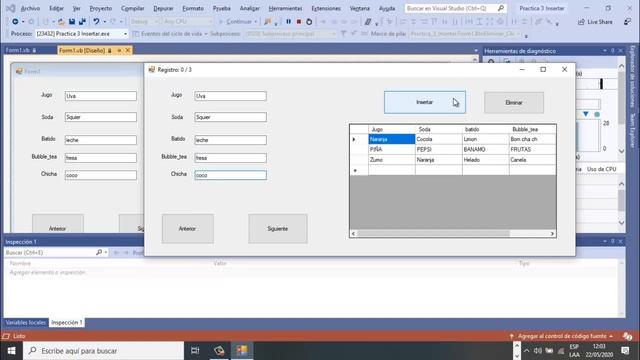This screenshot has width=640, height=360.
Task: Switch to the Variables locales tab
Action: pyautogui.click(x=25, y=322)
